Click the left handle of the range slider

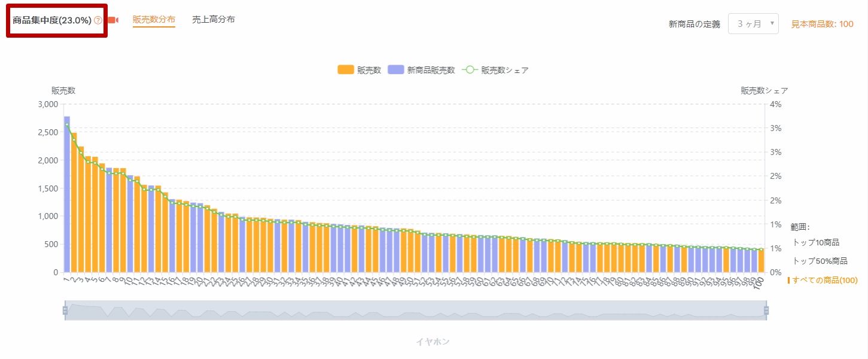click(x=65, y=310)
